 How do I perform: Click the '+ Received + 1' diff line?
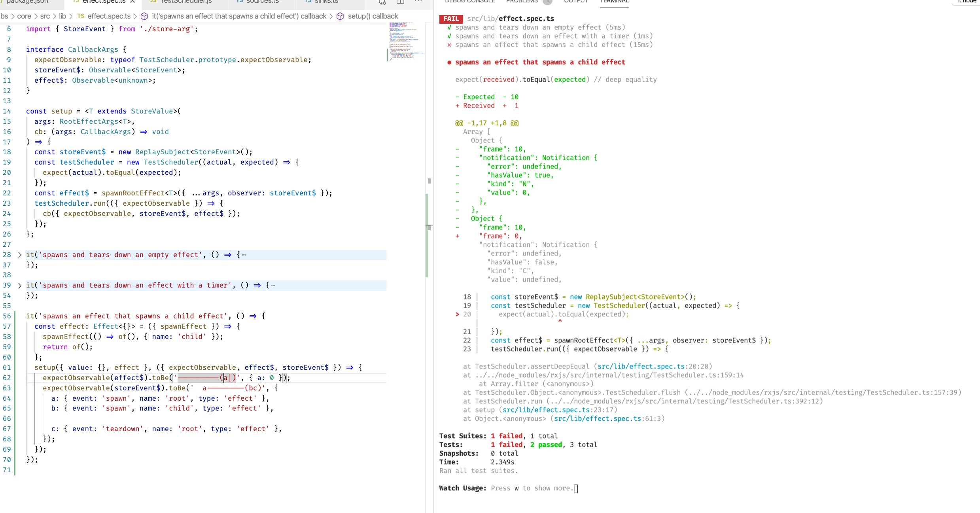pyautogui.click(x=487, y=106)
